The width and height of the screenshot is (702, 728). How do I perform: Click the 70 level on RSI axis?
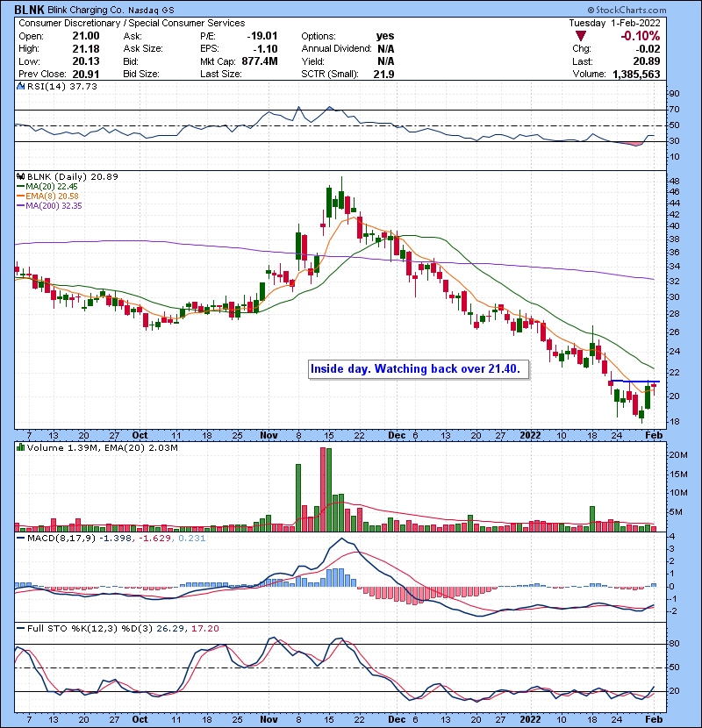click(674, 110)
